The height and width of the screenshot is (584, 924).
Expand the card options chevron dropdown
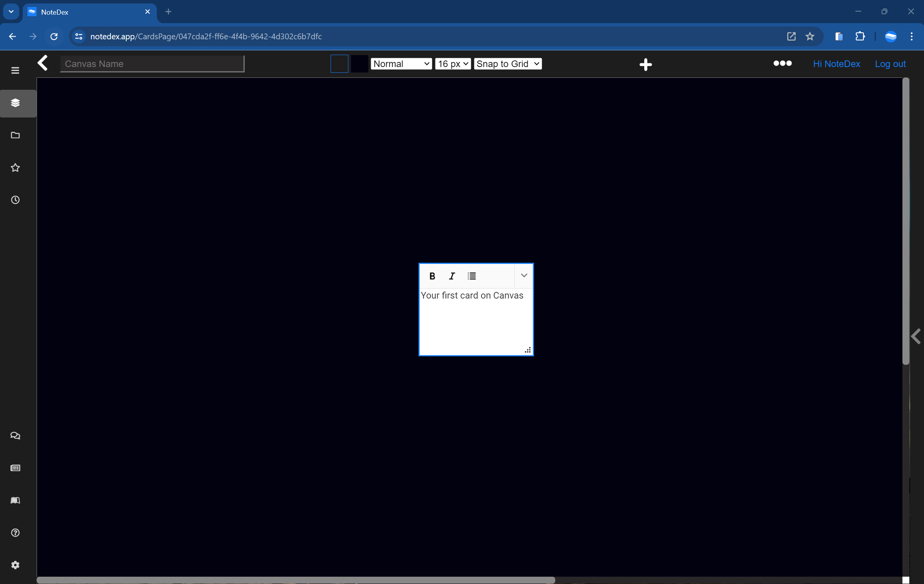point(524,276)
